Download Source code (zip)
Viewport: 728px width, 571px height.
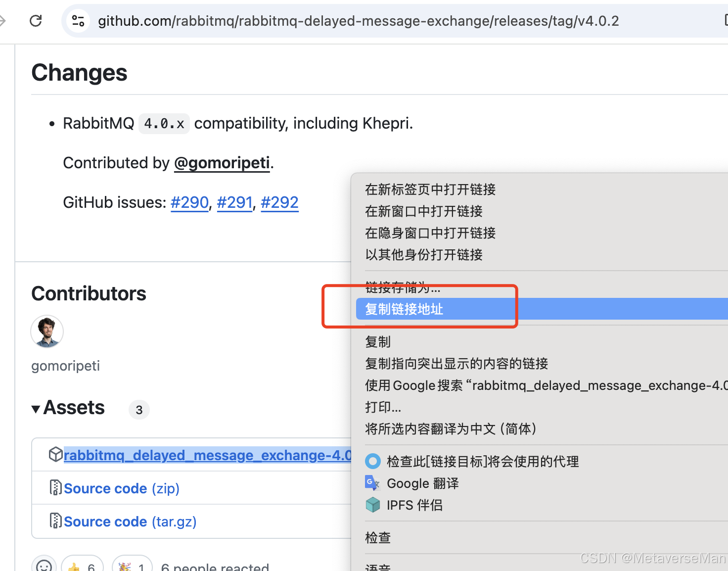[x=122, y=488]
